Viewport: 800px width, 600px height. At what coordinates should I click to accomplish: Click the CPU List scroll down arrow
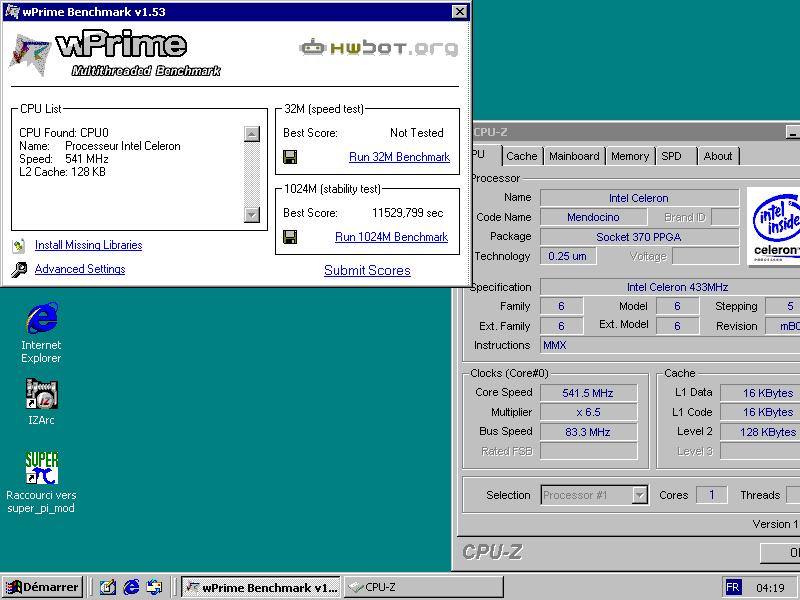click(x=252, y=214)
